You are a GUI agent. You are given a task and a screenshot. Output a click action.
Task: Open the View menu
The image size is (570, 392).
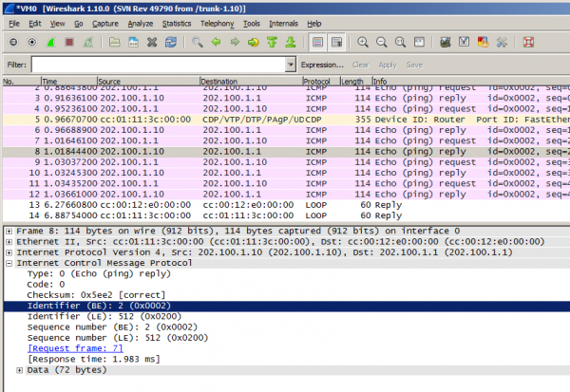(x=57, y=24)
